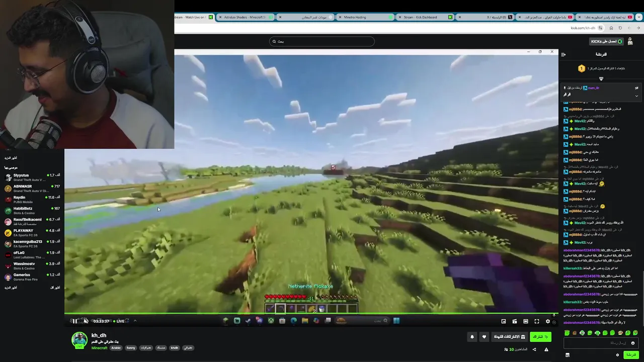Open the kh_dh channel name link
Screen dimensions: 644x362
tap(99, 335)
